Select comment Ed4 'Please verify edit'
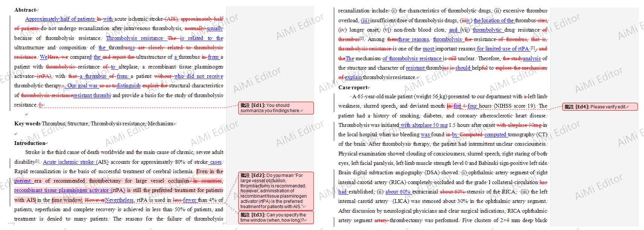This screenshot has height=230, width=644. (x=600, y=107)
